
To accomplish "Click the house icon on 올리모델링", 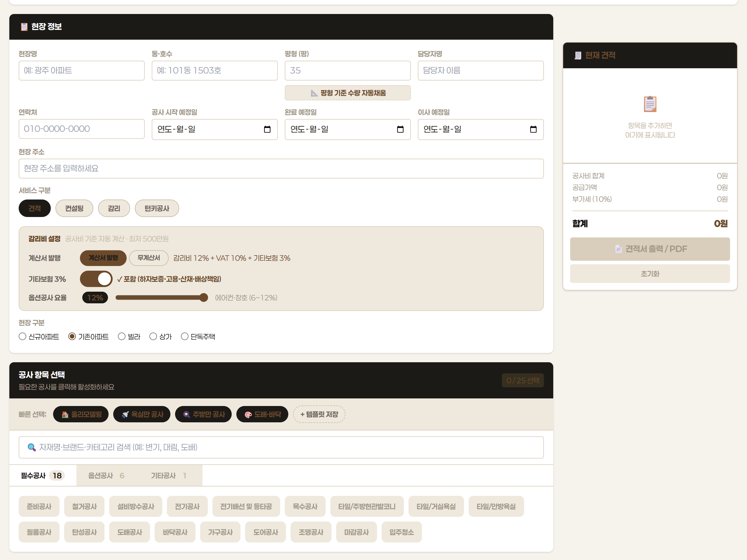I will click(x=65, y=414).
